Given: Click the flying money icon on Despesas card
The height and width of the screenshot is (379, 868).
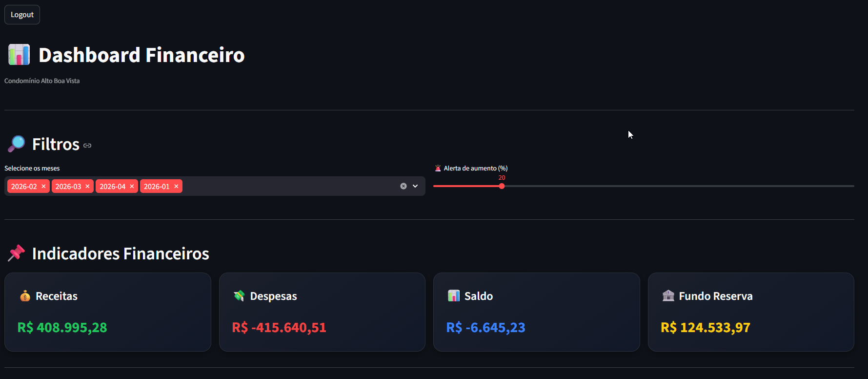Looking at the screenshot, I should (239, 296).
